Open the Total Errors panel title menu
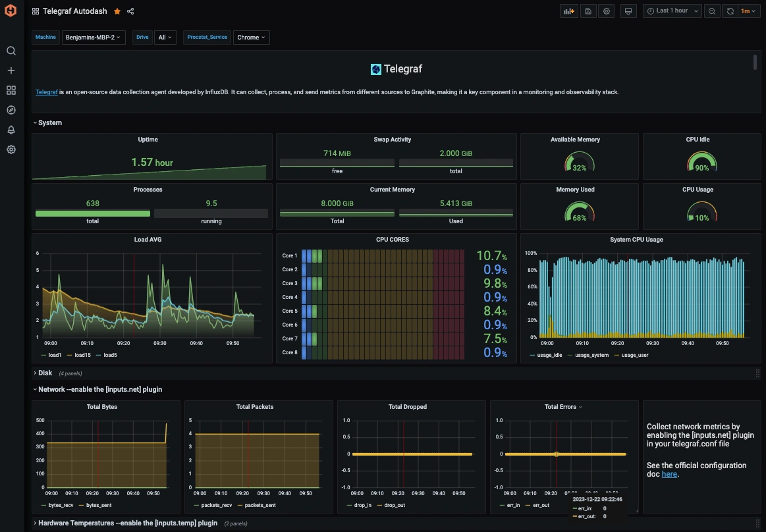This screenshot has height=532, width=766. pyautogui.click(x=563, y=407)
